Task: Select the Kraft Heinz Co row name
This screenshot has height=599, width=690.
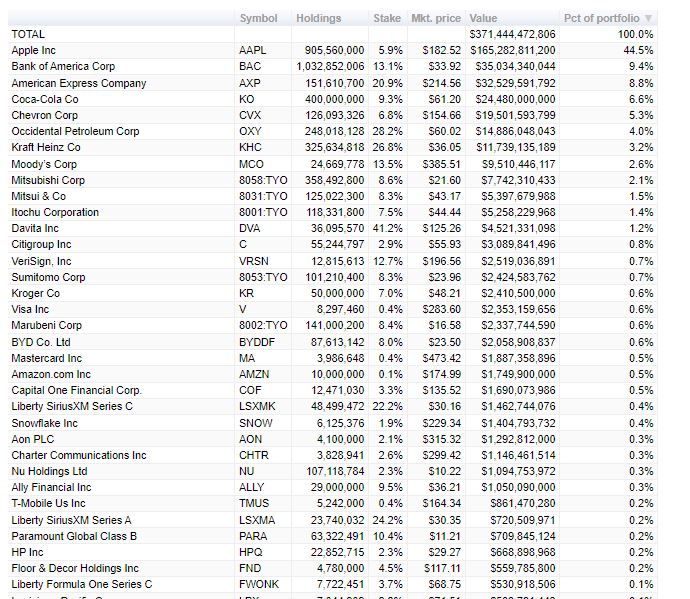Action: (46, 147)
